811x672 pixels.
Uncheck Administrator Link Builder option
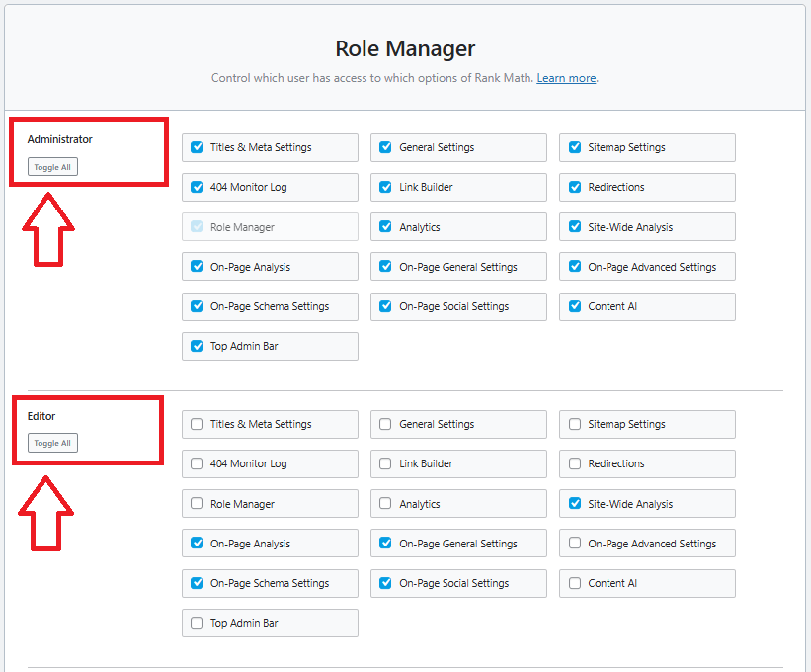(385, 187)
